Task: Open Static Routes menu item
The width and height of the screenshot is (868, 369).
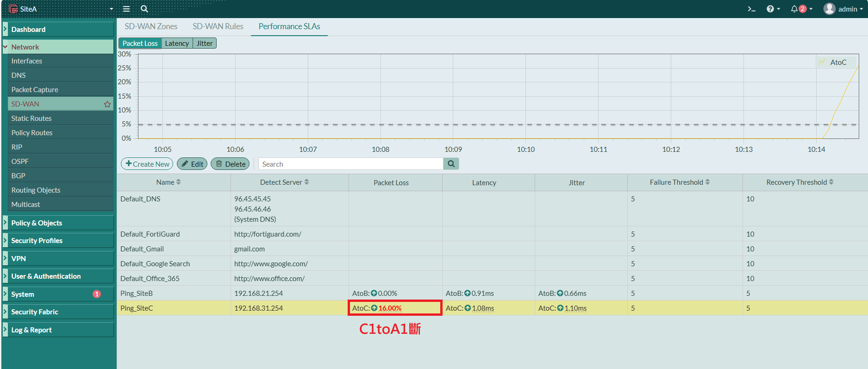Action: pos(61,118)
